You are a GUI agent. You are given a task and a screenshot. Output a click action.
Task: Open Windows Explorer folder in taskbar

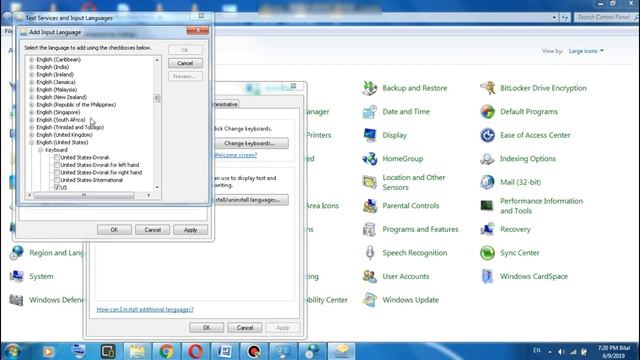click(x=137, y=351)
